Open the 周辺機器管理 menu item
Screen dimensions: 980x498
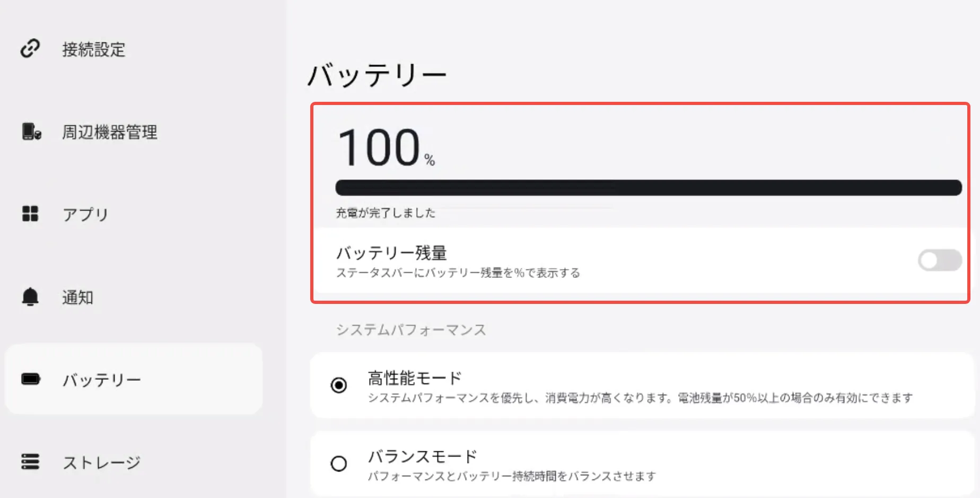click(x=110, y=132)
